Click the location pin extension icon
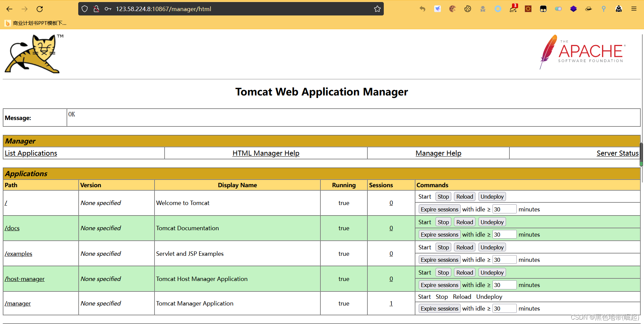The width and height of the screenshot is (644, 324). point(603,9)
